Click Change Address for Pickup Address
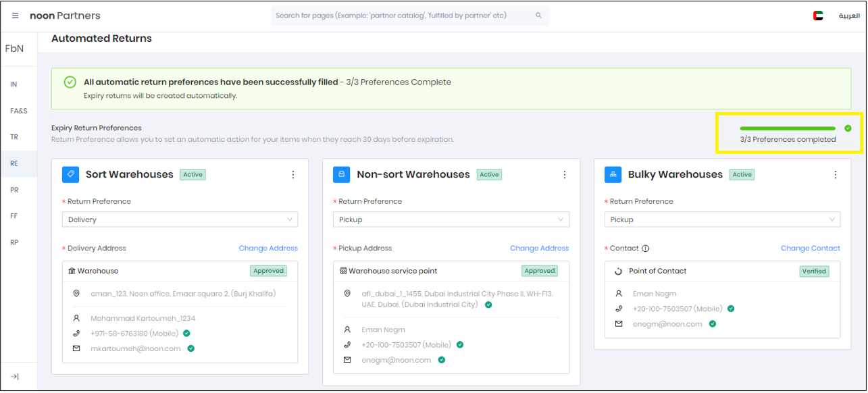This screenshot has height=393, width=868. pos(540,248)
